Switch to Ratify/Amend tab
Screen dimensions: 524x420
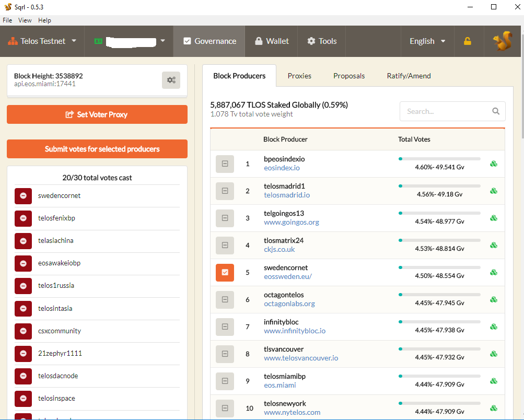(x=409, y=76)
